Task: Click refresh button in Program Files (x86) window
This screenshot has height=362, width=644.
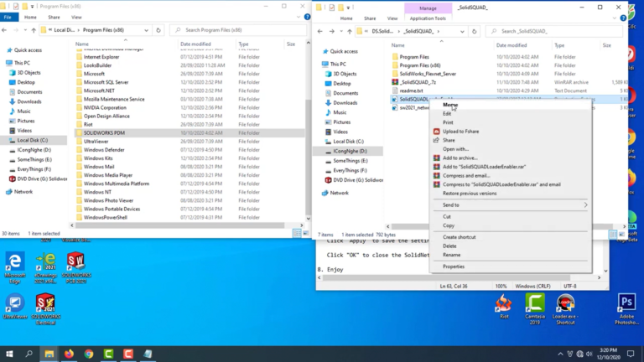Action: coord(158,30)
